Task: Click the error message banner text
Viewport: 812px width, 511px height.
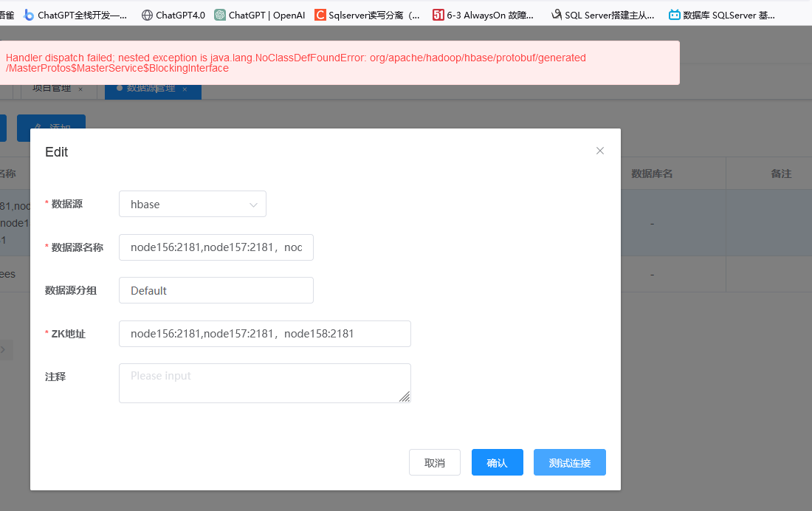Action: pyautogui.click(x=296, y=63)
